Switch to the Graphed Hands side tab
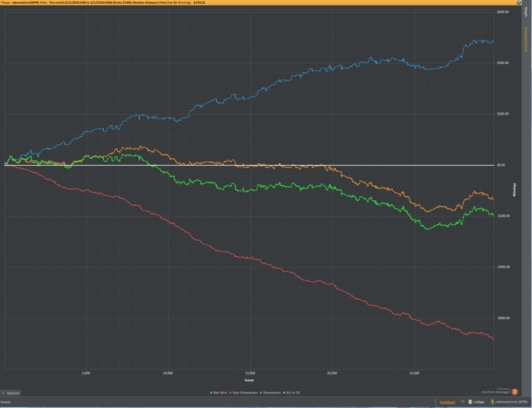 (x=526, y=40)
